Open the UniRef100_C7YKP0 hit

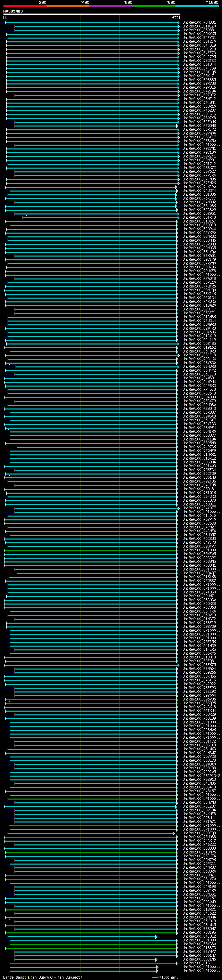point(199,233)
